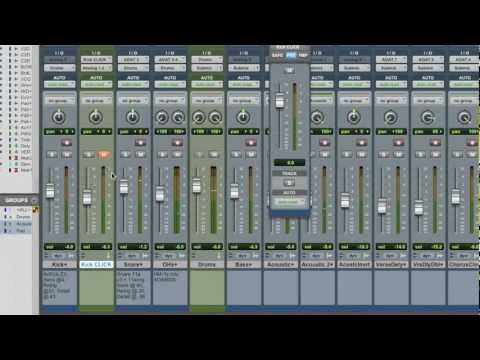Toggle PRE in the floating send window
480x360 pixels.
click(x=291, y=55)
